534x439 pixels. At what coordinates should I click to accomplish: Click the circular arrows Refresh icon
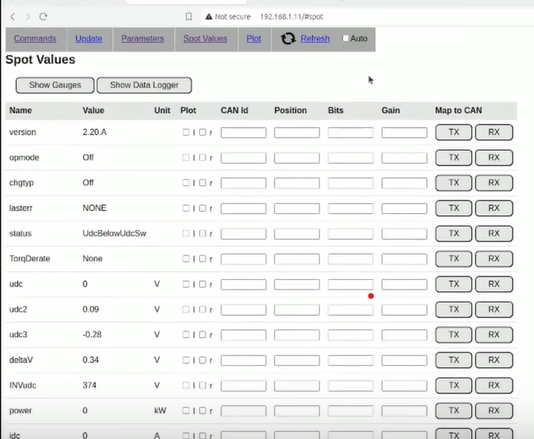click(288, 38)
